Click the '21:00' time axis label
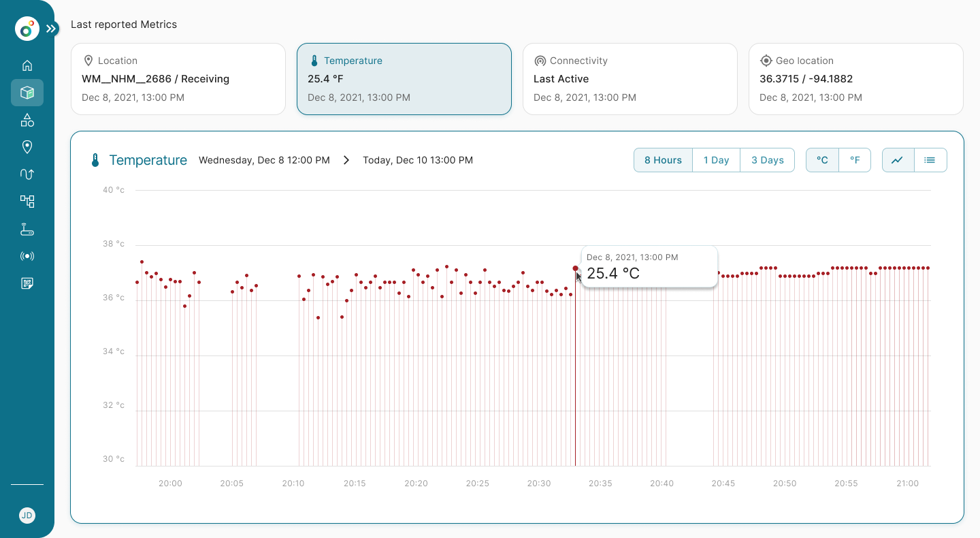 907,484
